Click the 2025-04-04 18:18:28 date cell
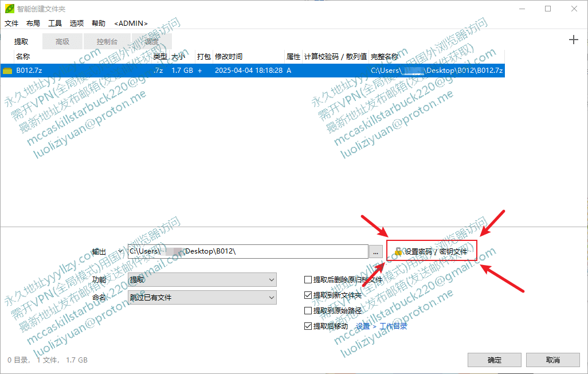This screenshot has width=588, height=374. 249,71
